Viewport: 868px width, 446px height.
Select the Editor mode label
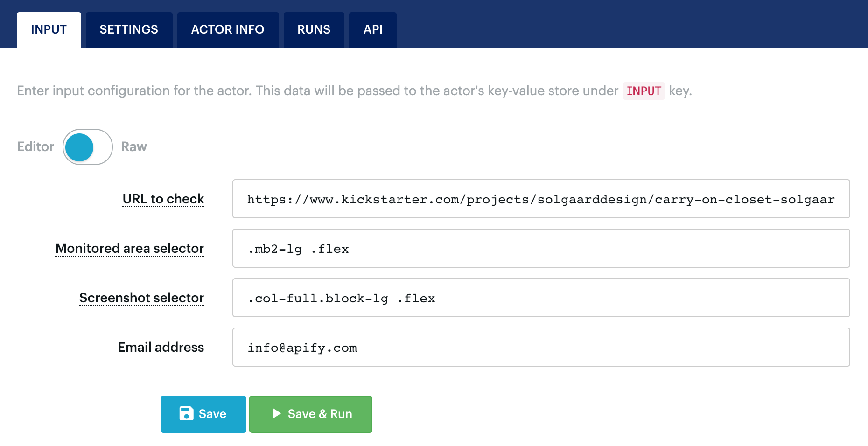pos(35,146)
